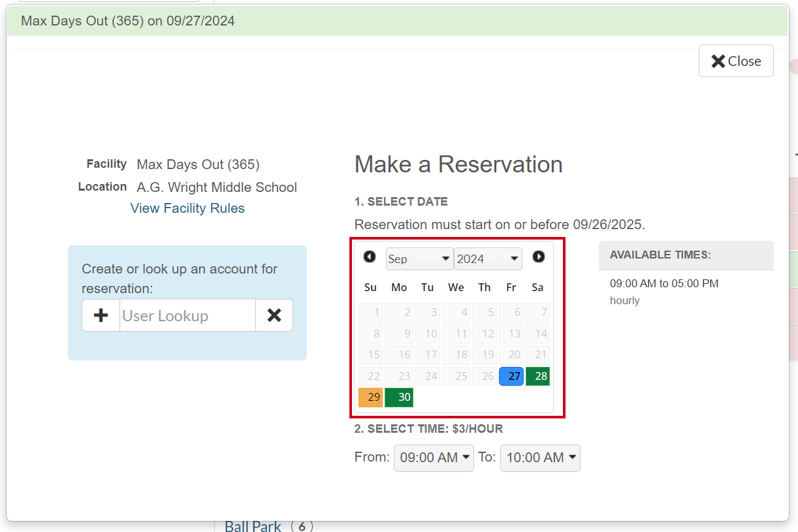
Task: Open the year dropdown showing 2024
Action: [488, 259]
